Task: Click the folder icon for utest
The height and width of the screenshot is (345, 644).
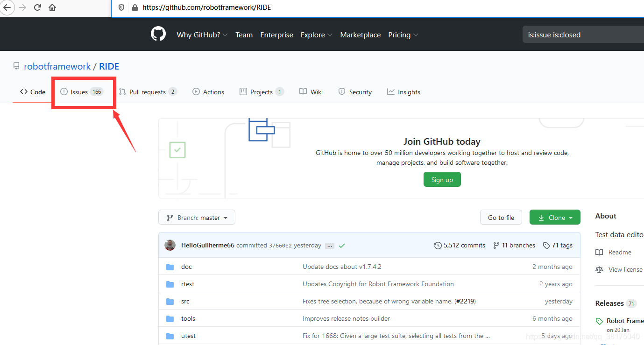Action: (x=170, y=336)
